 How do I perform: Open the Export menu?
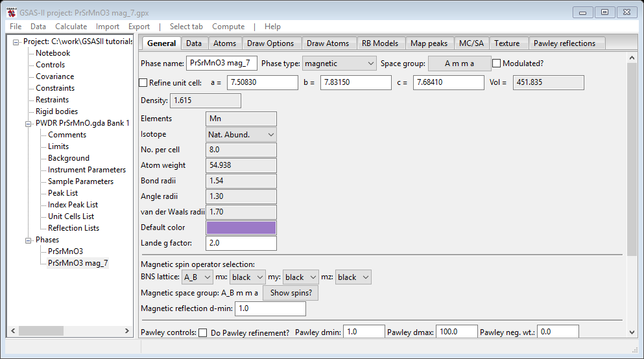click(x=139, y=27)
